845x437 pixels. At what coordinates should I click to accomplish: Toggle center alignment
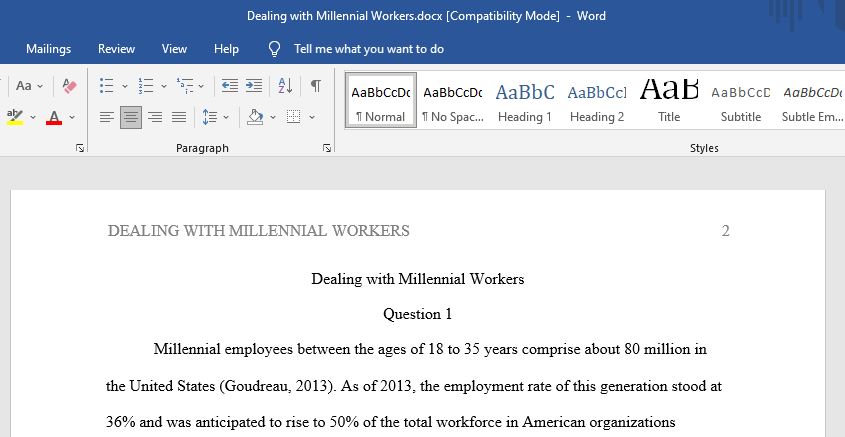(x=131, y=117)
